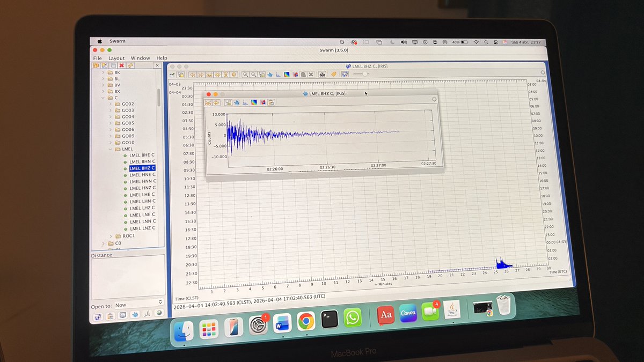Select spectrogram view icon in helicorder toolbar
This screenshot has height=362, width=644.
point(287,75)
